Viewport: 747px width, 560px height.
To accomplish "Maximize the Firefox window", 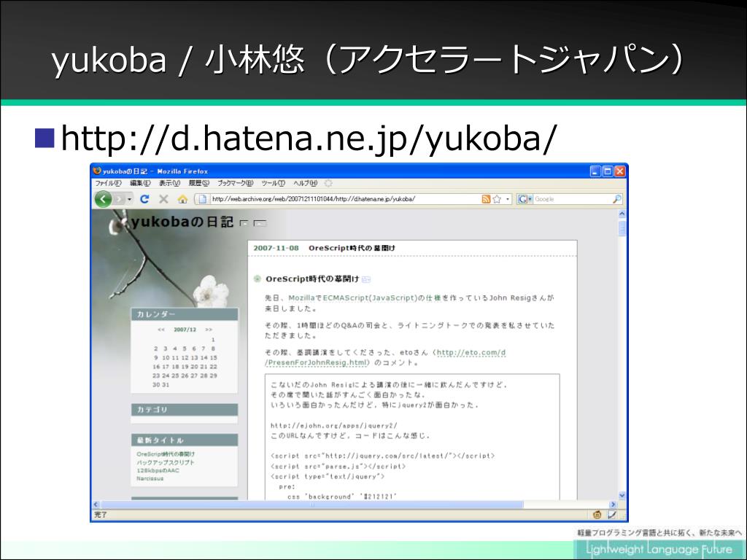I will click(x=608, y=171).
